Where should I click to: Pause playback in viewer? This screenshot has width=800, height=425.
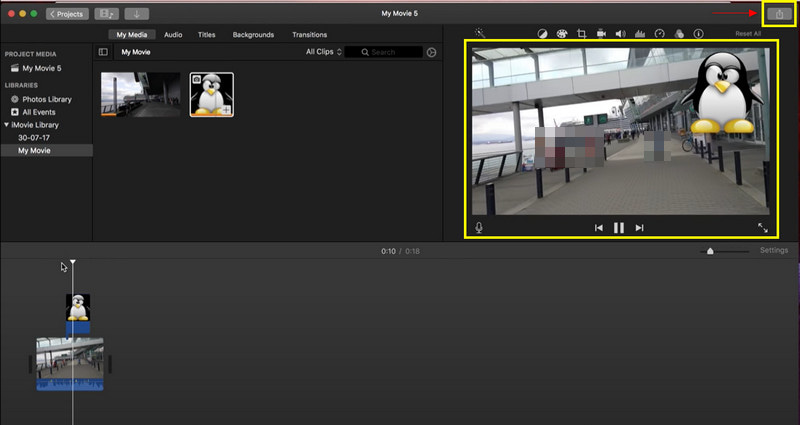(x=619, y=228)
